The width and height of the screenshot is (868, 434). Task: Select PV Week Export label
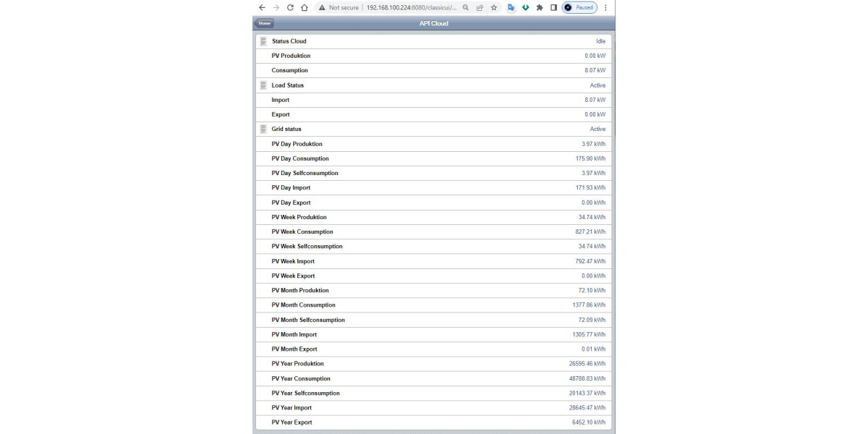(x=294, y=276)
